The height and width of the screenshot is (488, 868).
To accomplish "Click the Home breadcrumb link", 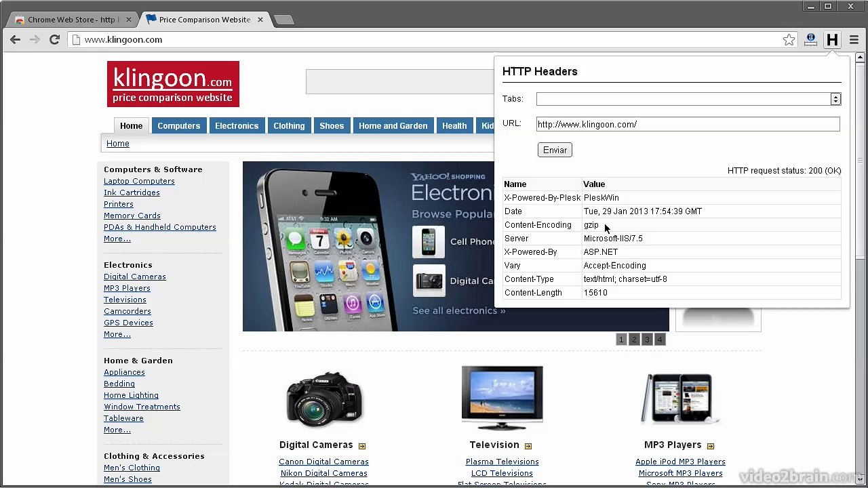I will (118, 144).
